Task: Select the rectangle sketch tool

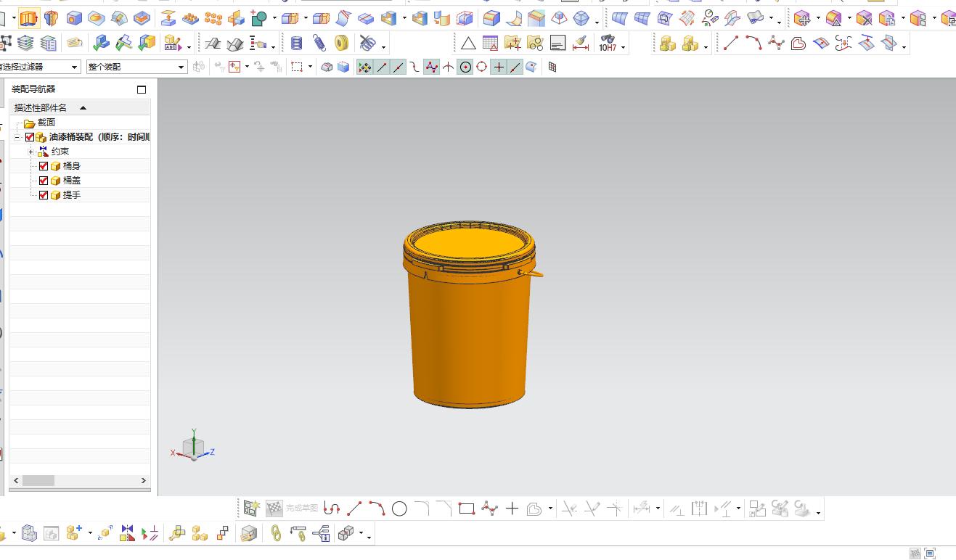Action: pos(467,508)
